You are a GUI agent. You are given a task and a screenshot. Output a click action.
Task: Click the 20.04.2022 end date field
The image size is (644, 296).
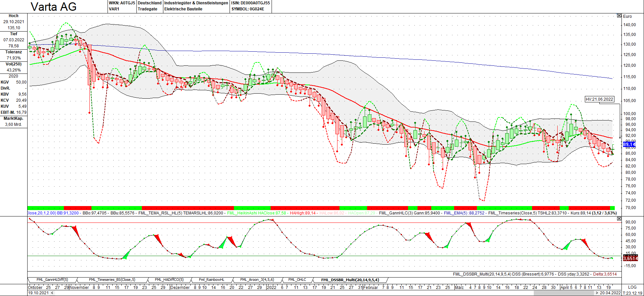coord(610,293)
